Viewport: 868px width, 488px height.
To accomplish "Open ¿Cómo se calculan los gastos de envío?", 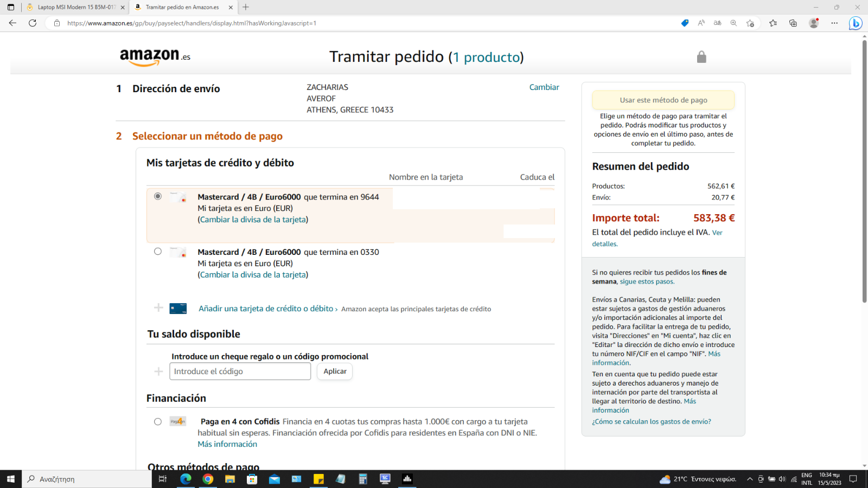I will pos(652,422).
